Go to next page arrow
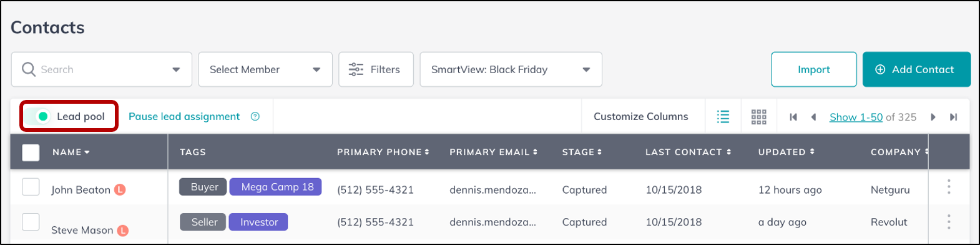Screen dimensions: 980x245 tap(933, 117)
